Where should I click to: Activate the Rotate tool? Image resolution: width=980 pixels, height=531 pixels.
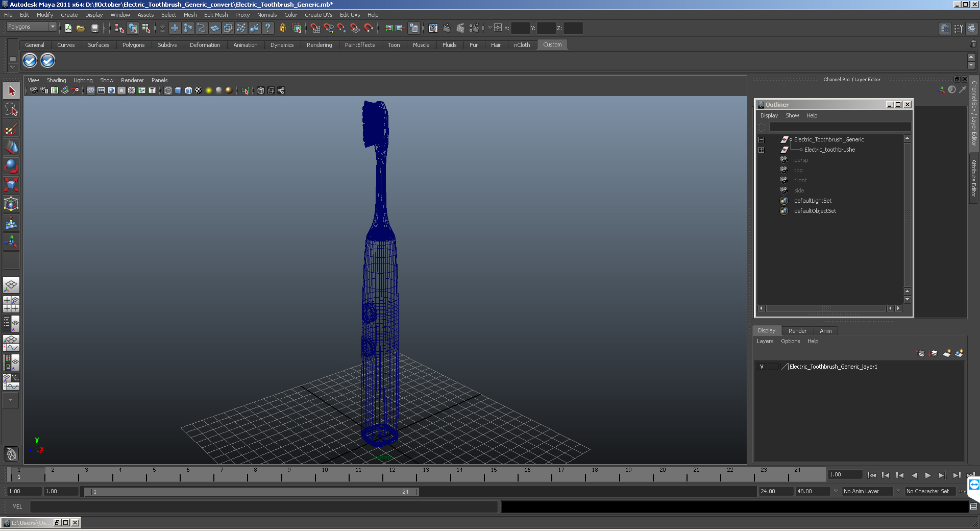(11, 166)
